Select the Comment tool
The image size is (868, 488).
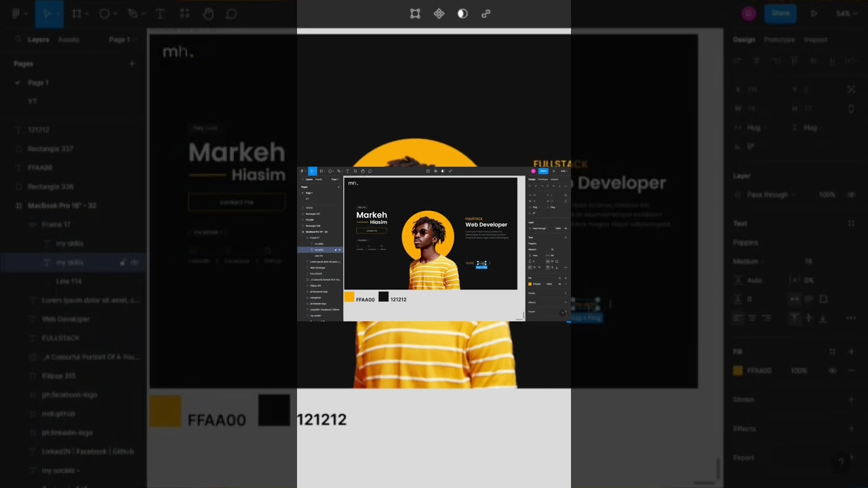pyautogui.click(x=231, y=14)
